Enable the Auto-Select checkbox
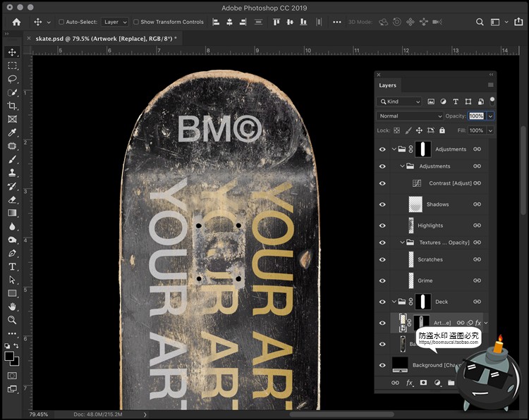This screenshot has width=529, height=420. 61,22
